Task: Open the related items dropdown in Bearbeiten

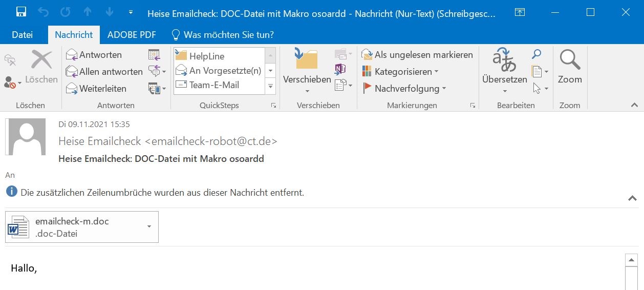Action: point(540,71)
